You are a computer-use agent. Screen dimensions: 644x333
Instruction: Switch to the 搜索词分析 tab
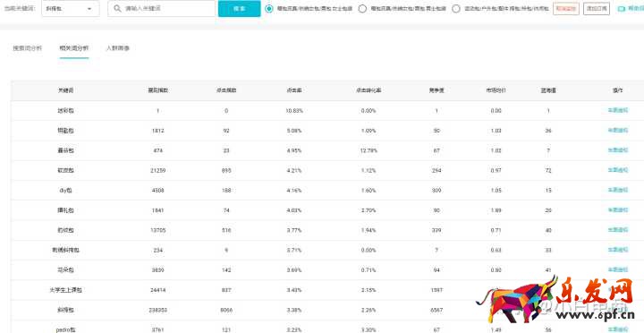[27, 48]
